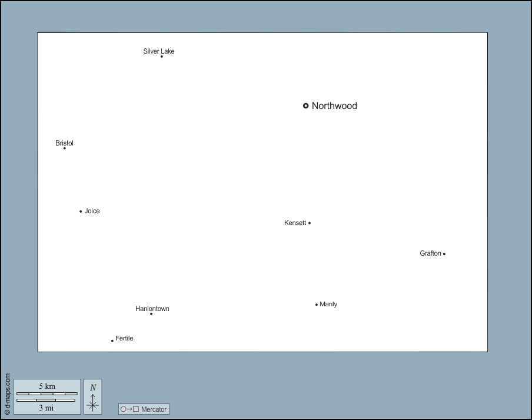Image resolution: width=532 pixels, height=420 pixels.
Task: Click the Fertile dot marker
Action: [x=112, y=341]
